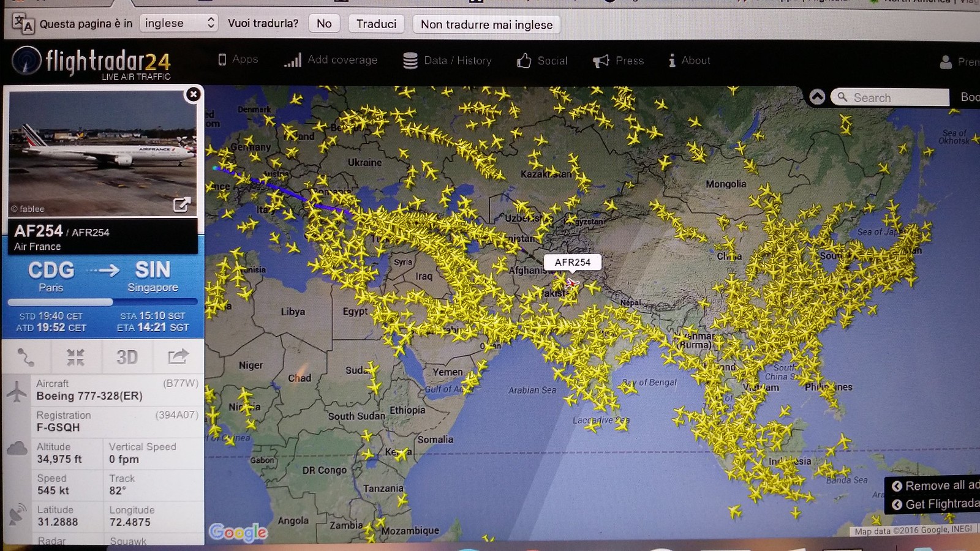This screenshot has height=551, width=980.
Task: Click the ATD 19:52 CET text
Action: 51,328
